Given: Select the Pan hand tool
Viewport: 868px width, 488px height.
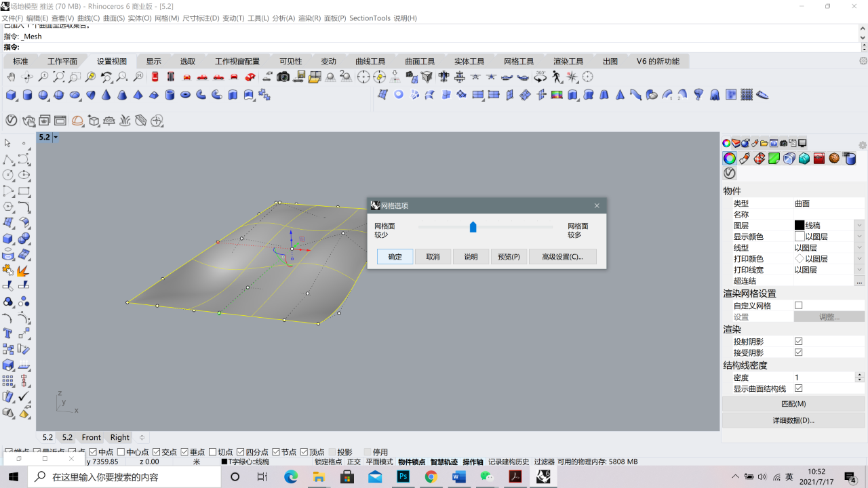Looking at the screenshot, I should click(12, 77).
